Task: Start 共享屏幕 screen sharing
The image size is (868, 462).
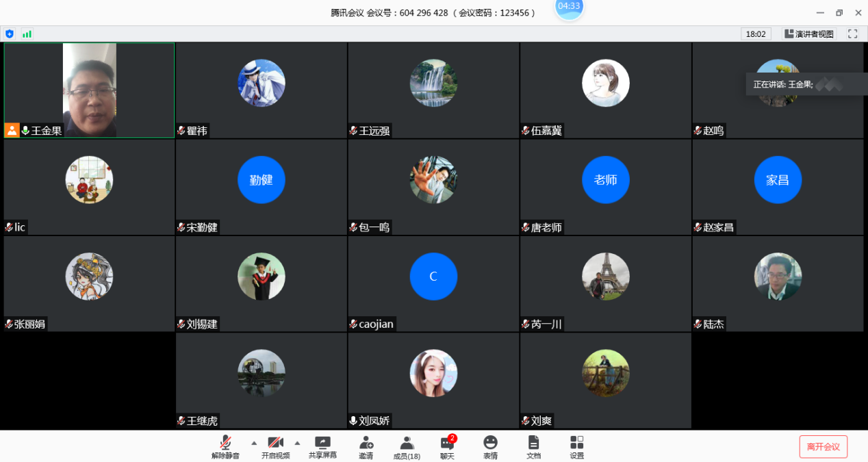Action: pyautogui.click(x=322, y=446)
